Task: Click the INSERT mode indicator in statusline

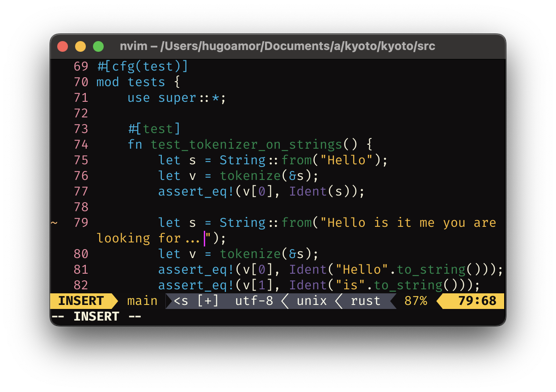Action: pos(81,301)
